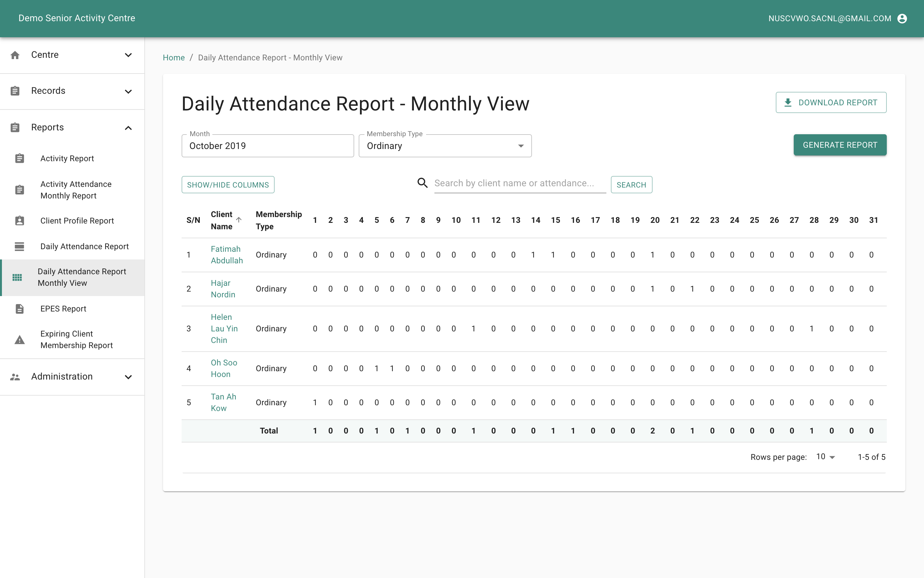Expand the Centre menu chevron
Viewport: 924px width, 578px height.
pos(128,55)
